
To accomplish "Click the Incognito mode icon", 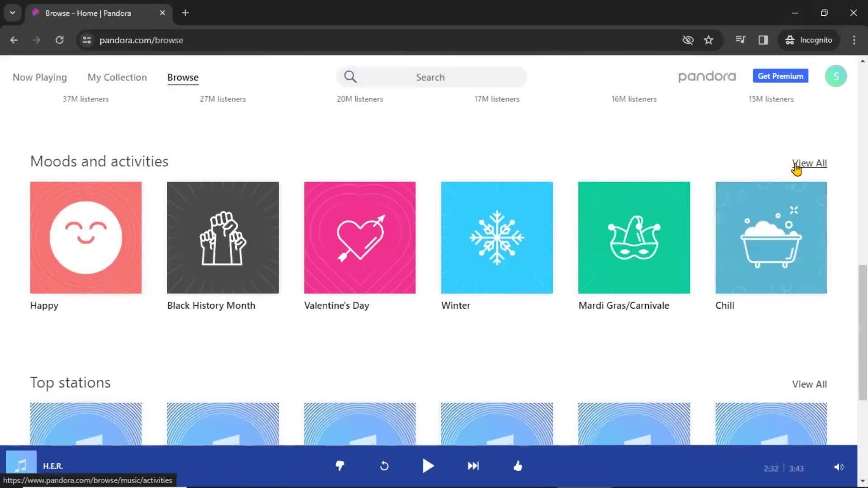I will [x=789, y=40].
